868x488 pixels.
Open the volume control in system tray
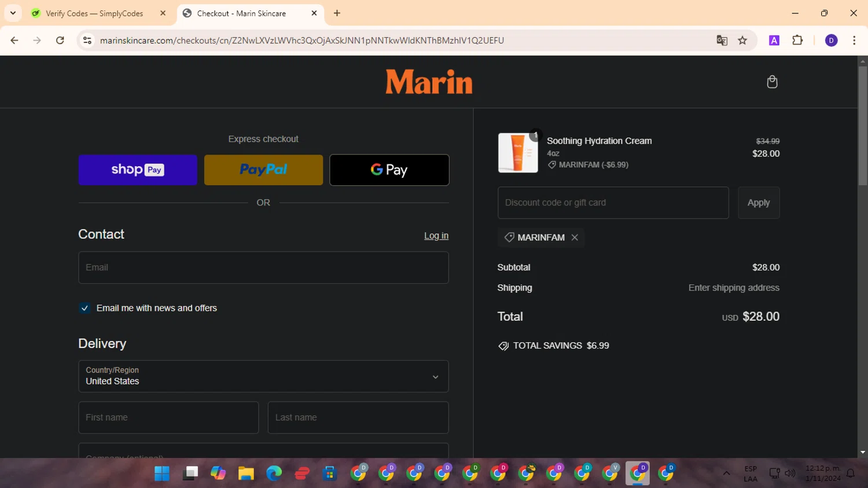point(790,474)
